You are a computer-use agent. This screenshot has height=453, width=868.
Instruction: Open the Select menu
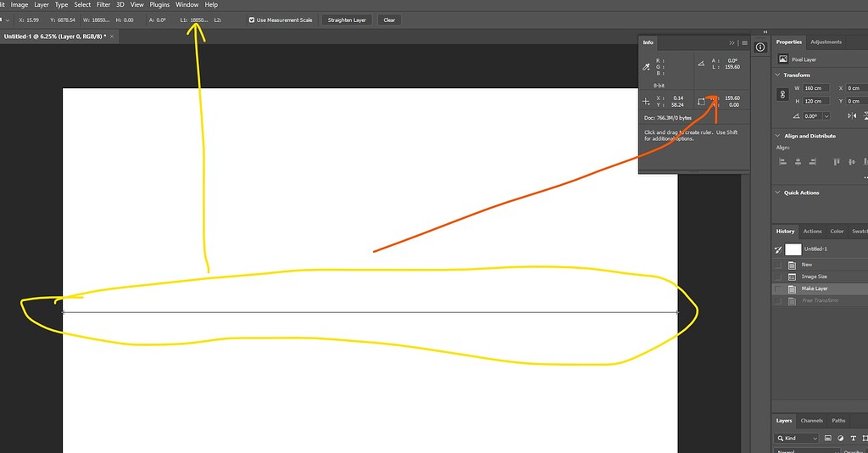point(82,4)
